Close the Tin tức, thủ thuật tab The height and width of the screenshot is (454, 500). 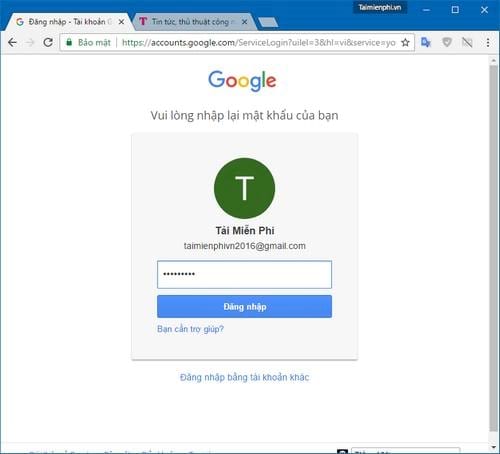(x=244, y=22)
